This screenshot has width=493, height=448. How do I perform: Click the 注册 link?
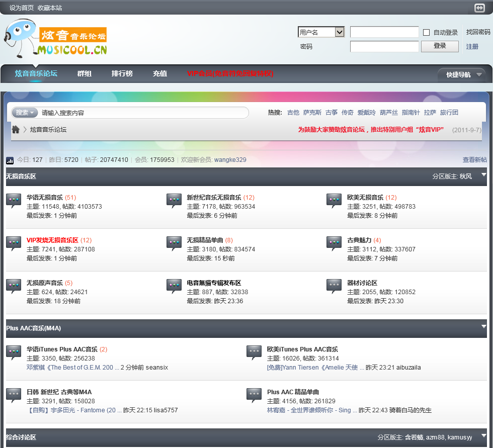pos(472,46)
